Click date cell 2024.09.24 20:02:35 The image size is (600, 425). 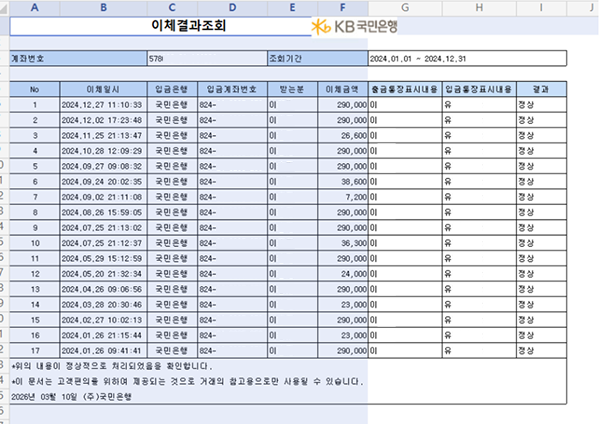[103, 181]
